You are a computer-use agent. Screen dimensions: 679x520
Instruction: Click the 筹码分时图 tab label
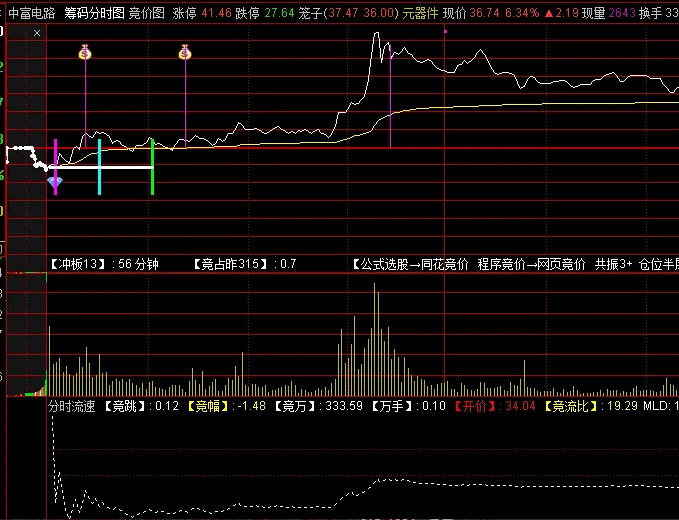click(94, 13)
